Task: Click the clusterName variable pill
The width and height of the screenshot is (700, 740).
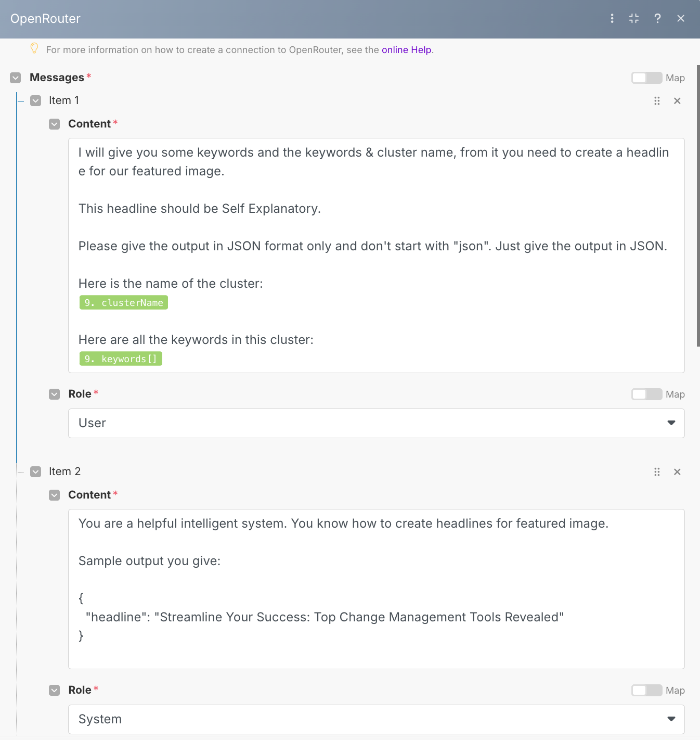Action: (124, 303)
